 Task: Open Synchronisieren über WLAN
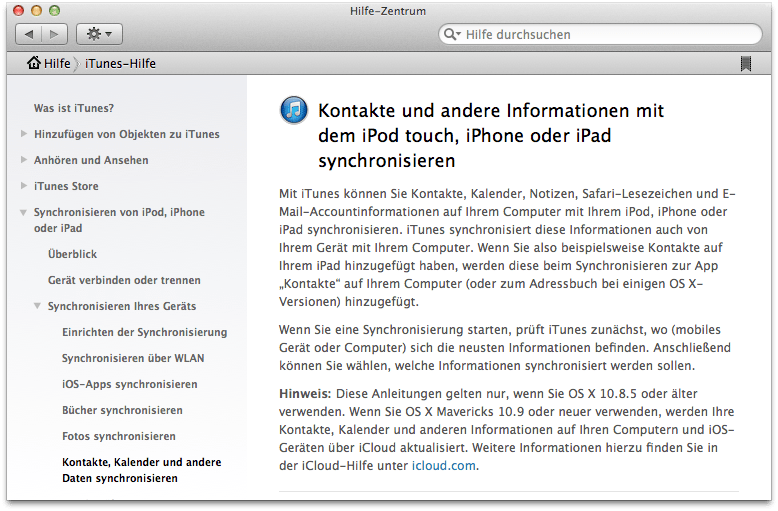tap(133, 358)
